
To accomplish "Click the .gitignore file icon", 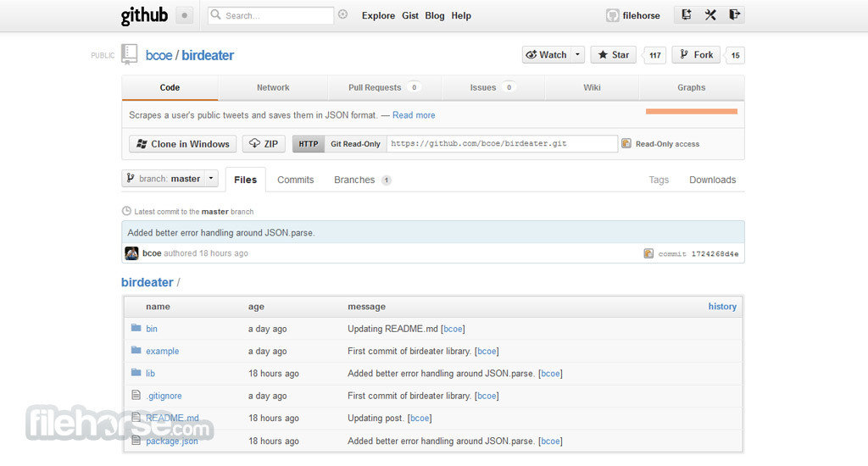I will (136, 395).
